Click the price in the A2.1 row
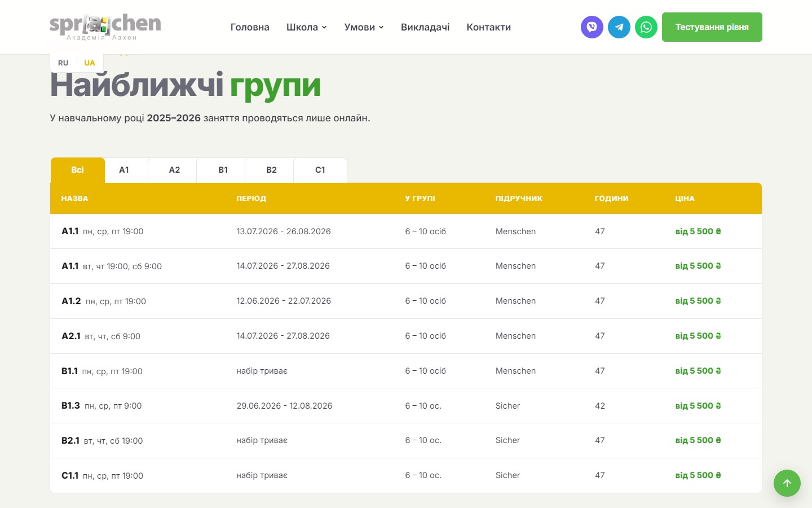Viewport: 812px width, 508px height. 698,336
